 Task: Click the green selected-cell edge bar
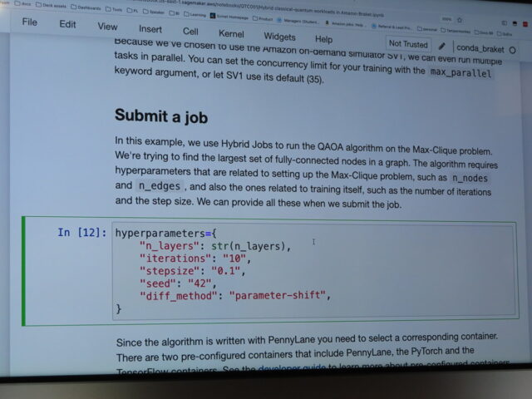tap(23, 271)
